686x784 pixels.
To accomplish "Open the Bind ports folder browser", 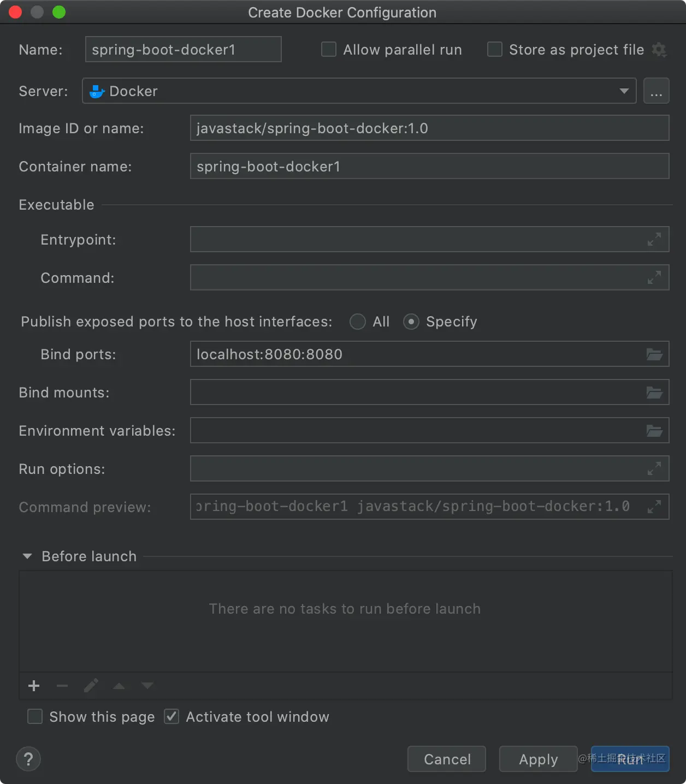I will (654, 354).
